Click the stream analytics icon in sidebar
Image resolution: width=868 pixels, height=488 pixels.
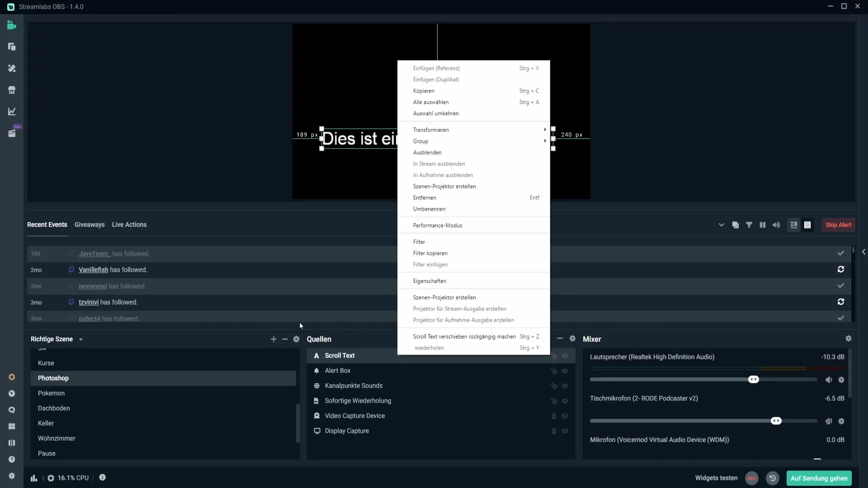tap(12, 112)
